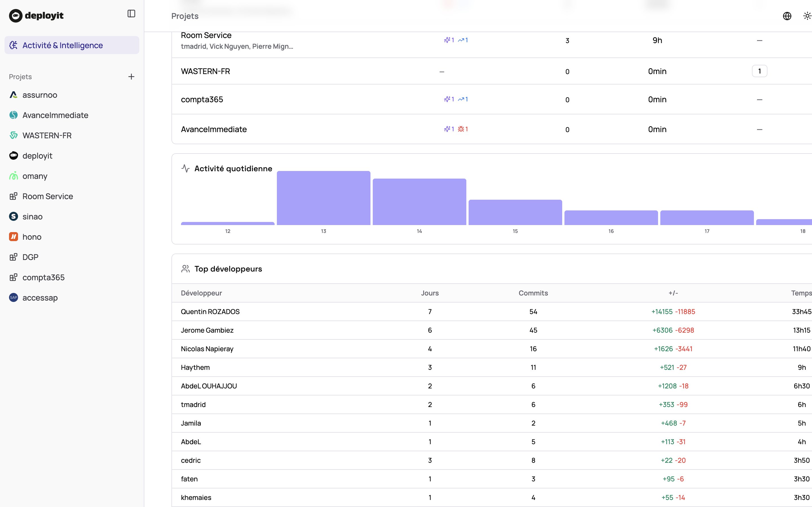The image size is (812, 507).
Task: Select the AvanceImmediate project icon
Action: (x=14, y=115)
